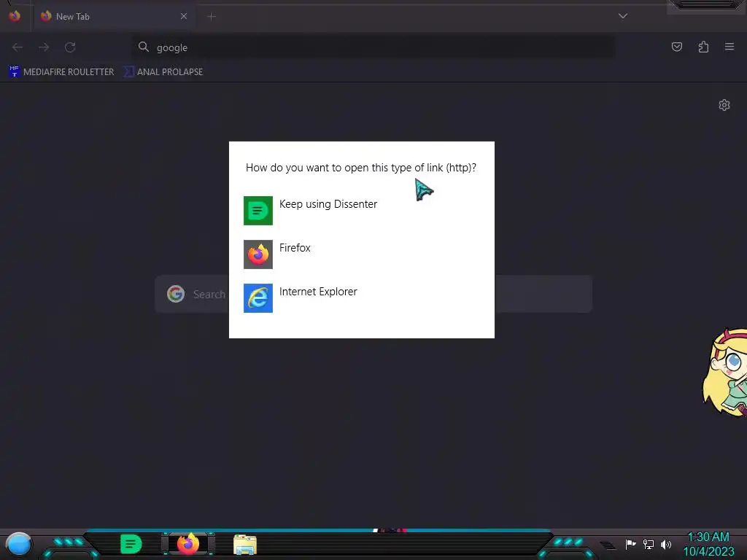
Task: Click the Google logo in search box
Action: [x=176, y=294]
